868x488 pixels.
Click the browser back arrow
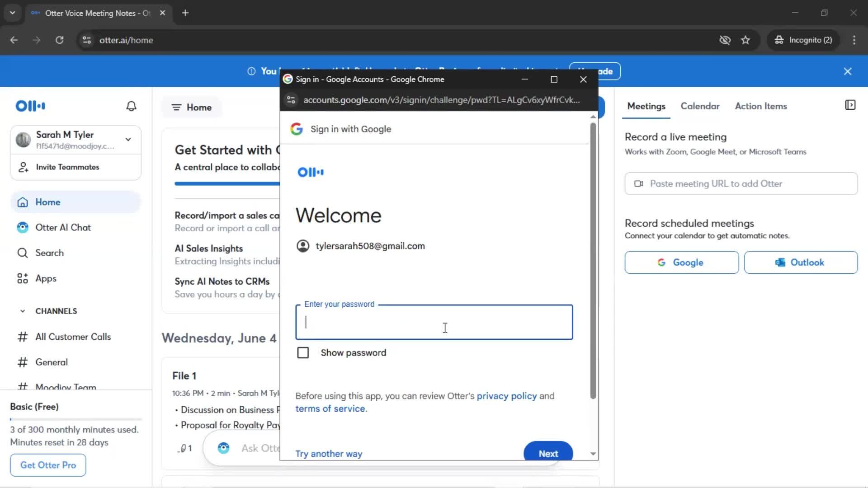[x=14, y=40]
